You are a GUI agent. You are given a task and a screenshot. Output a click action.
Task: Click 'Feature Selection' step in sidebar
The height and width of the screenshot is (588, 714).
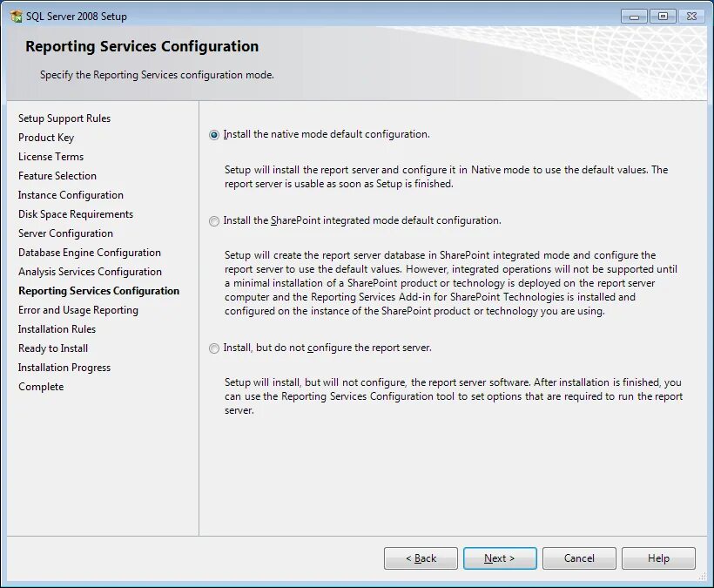coord(57,176)
